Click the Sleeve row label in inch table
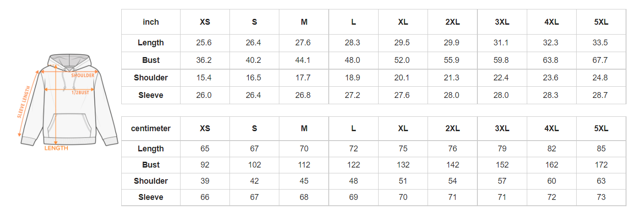Image resolution: width=644 pixels, height=221 pixels. tap(151, 95)
